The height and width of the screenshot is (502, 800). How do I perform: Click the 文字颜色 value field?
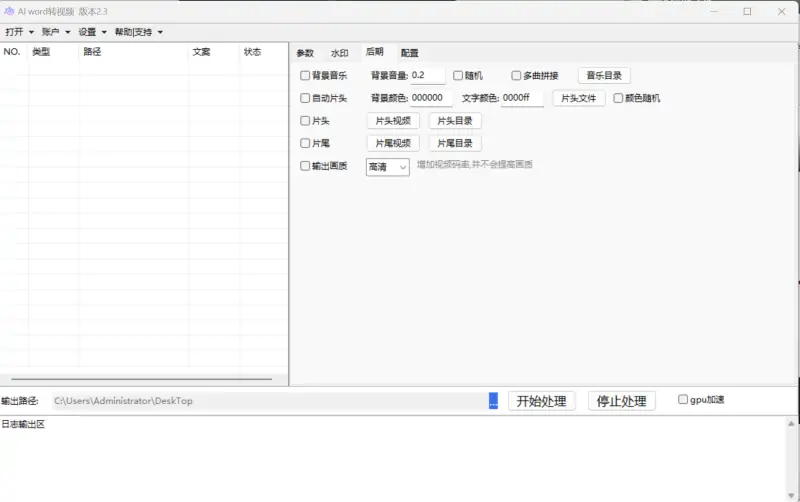[522, 98]
